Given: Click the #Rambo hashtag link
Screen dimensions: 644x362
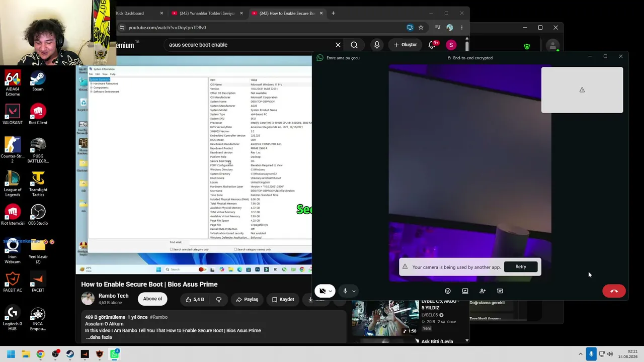Looking at the screenshot, I should click(x=158, y=317).
